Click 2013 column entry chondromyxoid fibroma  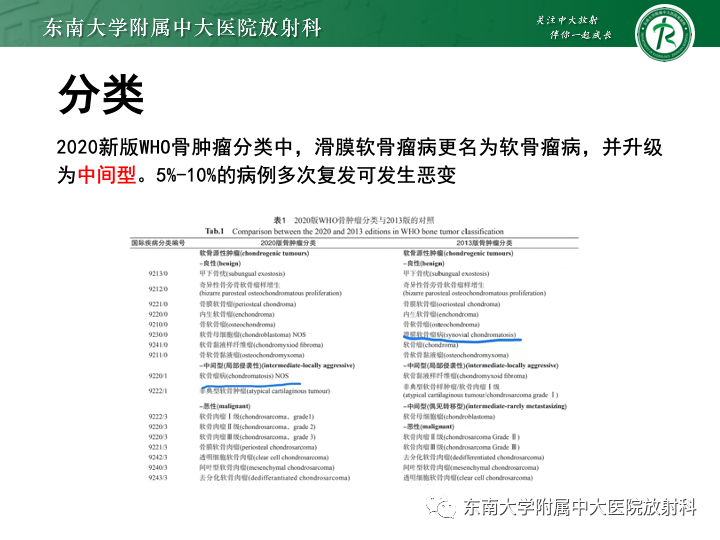tap(465, 376)
